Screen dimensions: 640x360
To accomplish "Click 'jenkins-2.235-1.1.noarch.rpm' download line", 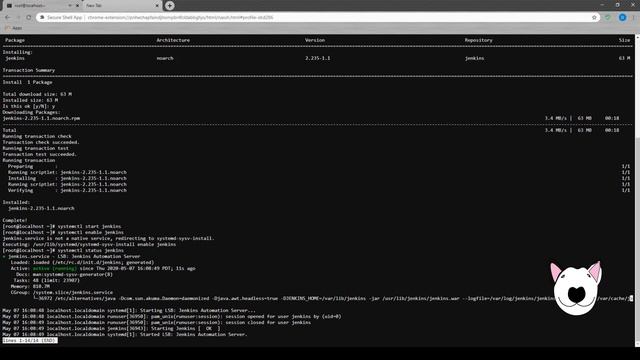I will [41, 118].
